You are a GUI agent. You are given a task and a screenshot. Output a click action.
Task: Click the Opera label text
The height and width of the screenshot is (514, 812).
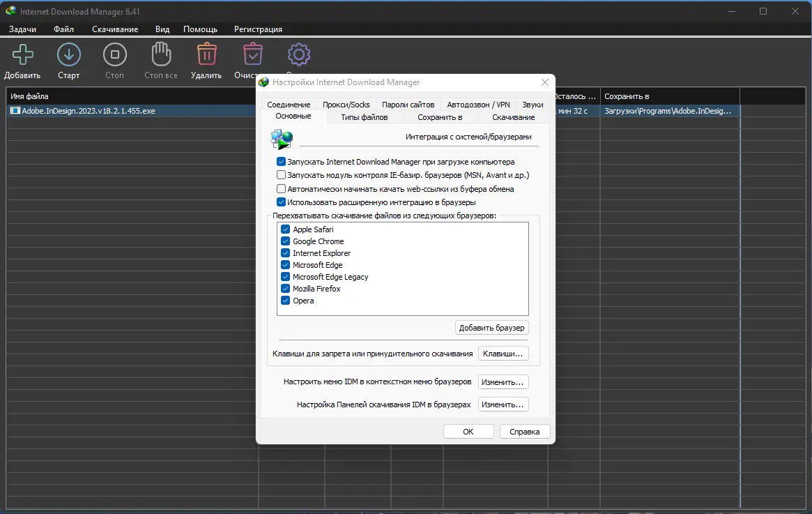(x=303, y=301)
